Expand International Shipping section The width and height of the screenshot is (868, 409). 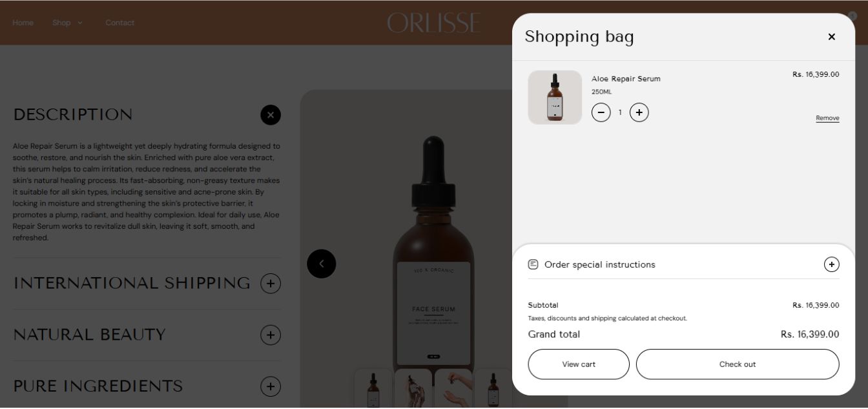point(271,283)
